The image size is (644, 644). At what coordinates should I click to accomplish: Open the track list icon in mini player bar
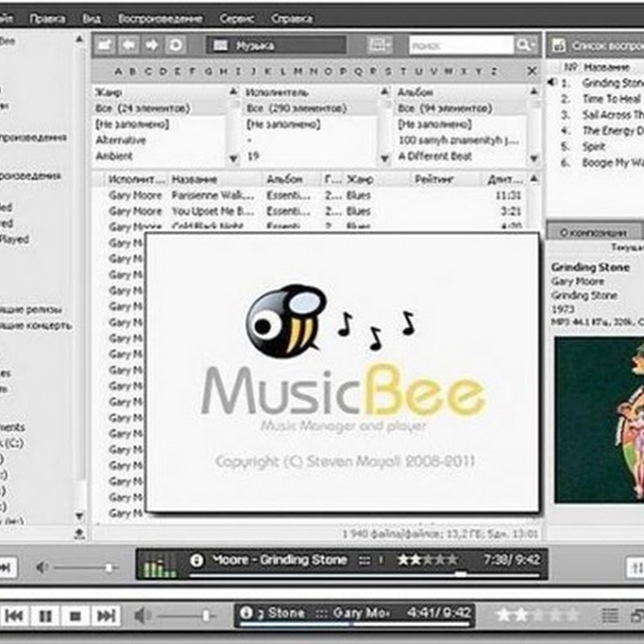click(x=610, y=615)
